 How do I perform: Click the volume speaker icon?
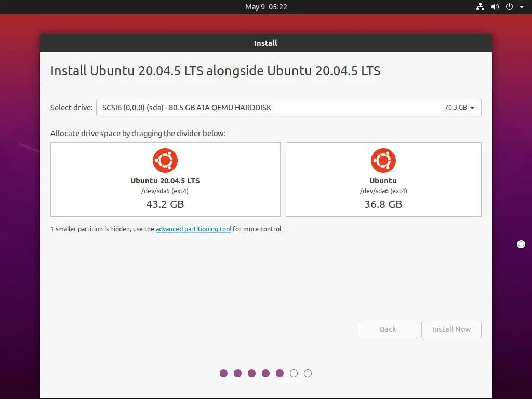coord(495,6)
